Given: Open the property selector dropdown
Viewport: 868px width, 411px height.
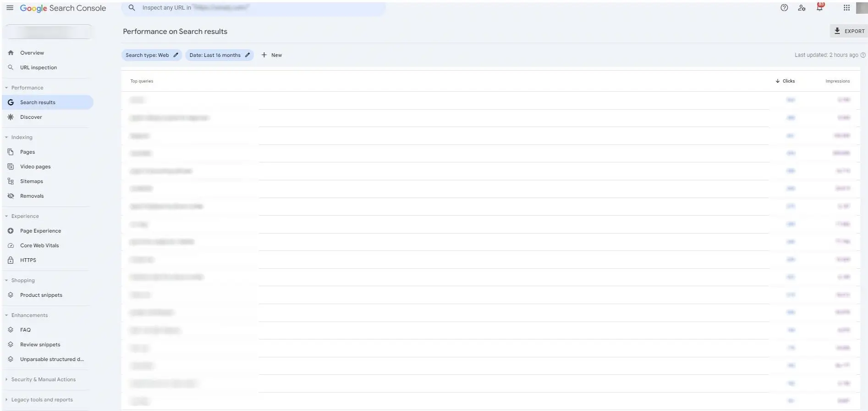Looking at the screenshot, I should click(48, 32).
